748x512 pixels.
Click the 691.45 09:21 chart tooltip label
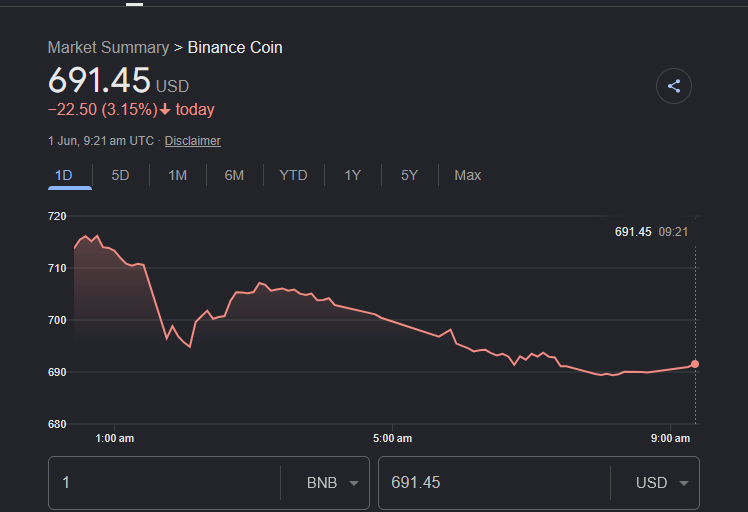tap(651, 232)
